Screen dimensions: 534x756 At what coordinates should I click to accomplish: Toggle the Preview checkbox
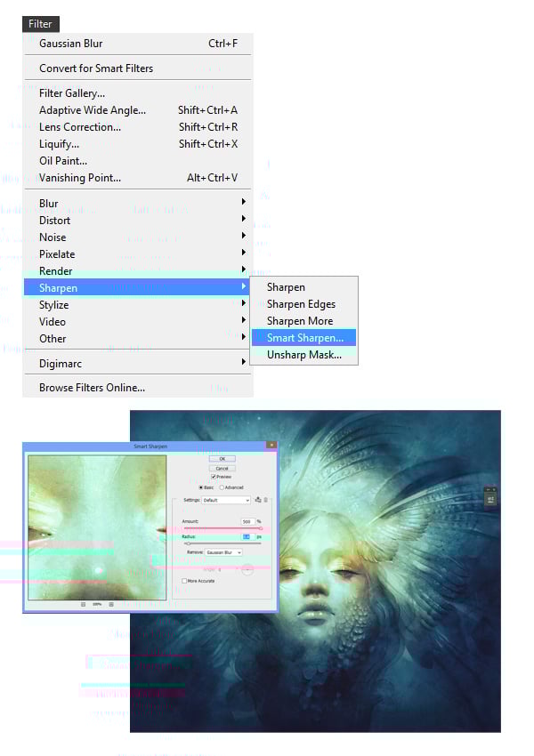click(214, 477)
